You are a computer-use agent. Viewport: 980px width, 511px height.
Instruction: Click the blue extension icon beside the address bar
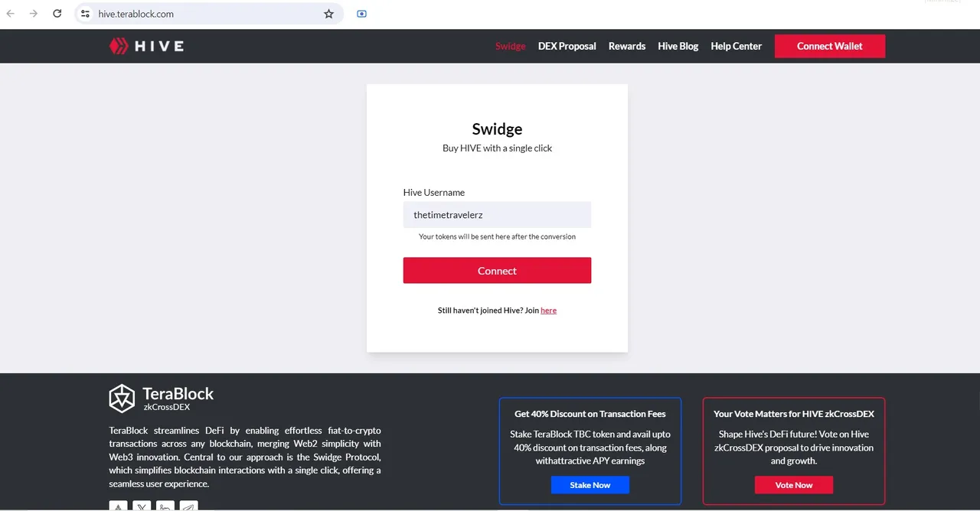click(362, 14)
